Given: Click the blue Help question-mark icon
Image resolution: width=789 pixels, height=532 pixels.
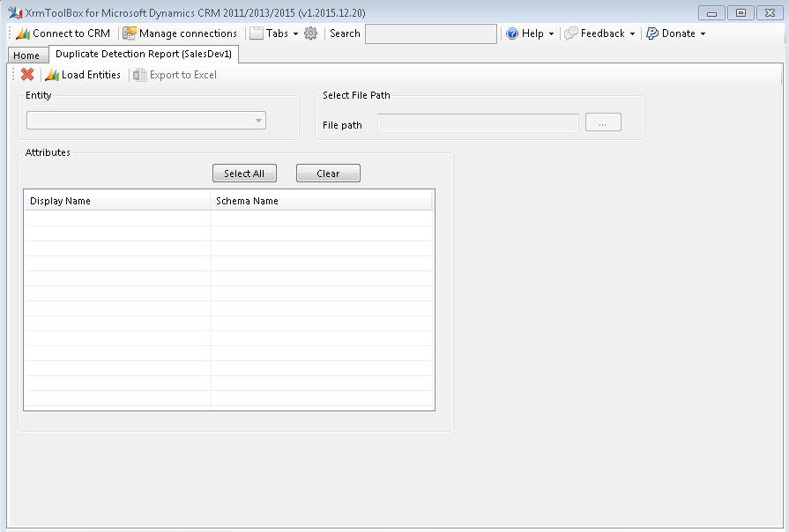Looking at the screenshot, I should tap(512, 33).
